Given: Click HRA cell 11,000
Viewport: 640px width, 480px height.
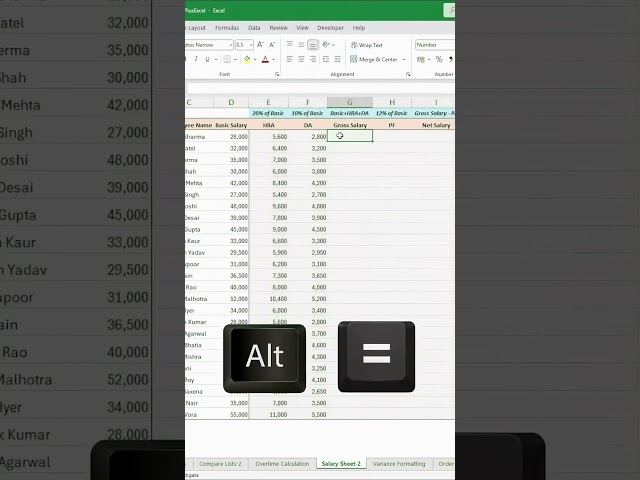Looking at the screenshot, I should pyautogui.click(x=268, y=415).
